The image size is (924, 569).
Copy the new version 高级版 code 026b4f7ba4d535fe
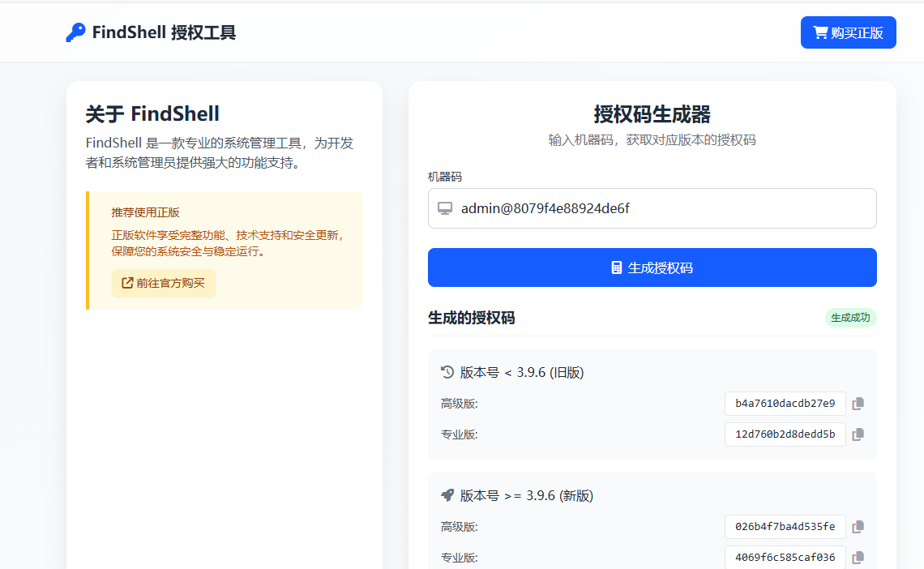click(858, 527)
